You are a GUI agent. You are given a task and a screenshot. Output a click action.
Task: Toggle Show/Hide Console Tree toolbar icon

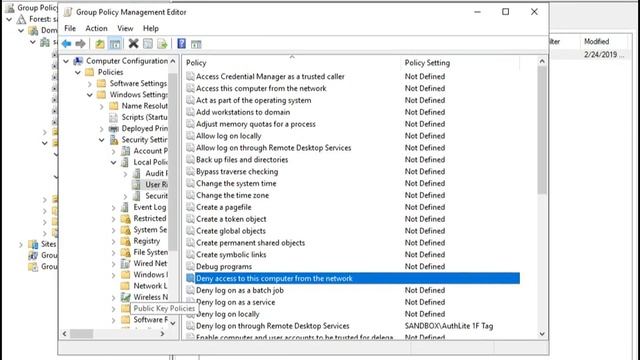pos(115,44)
